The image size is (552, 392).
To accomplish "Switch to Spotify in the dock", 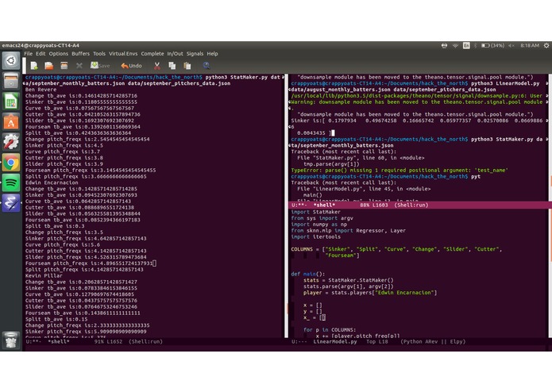I will [11, 183].
